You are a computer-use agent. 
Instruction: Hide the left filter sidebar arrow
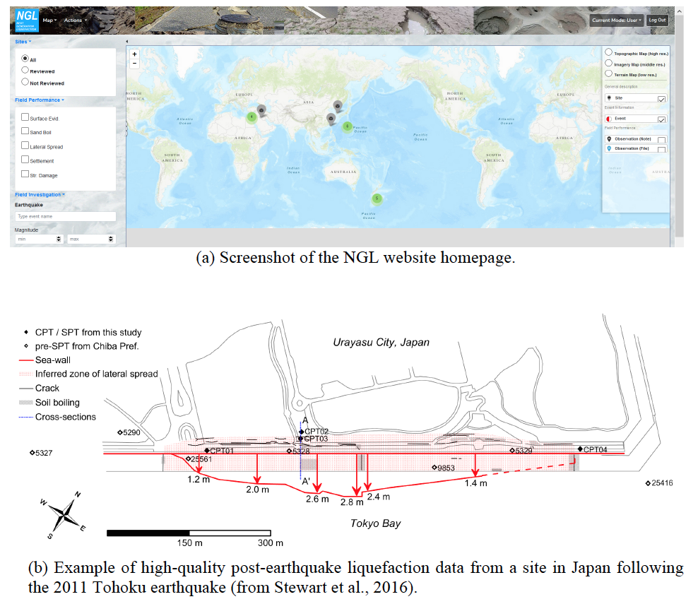pyautogui.click(x=127, y=42)
